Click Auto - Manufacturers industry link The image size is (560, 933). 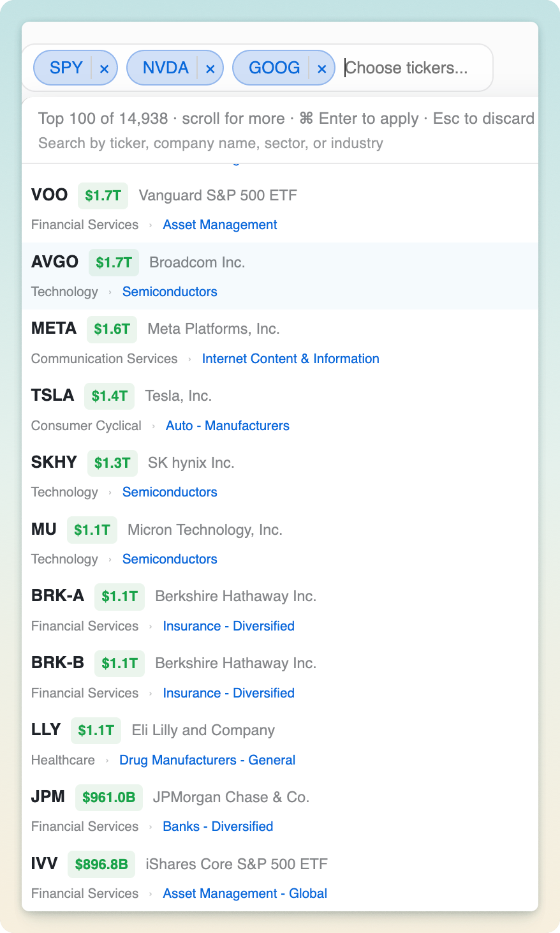tap(228, 426)
